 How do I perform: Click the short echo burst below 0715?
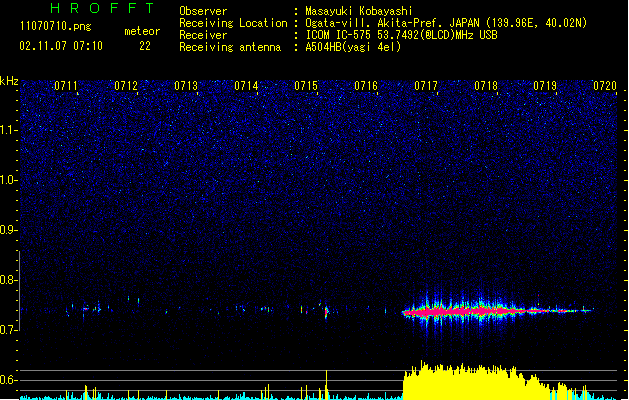click(326, 311)
